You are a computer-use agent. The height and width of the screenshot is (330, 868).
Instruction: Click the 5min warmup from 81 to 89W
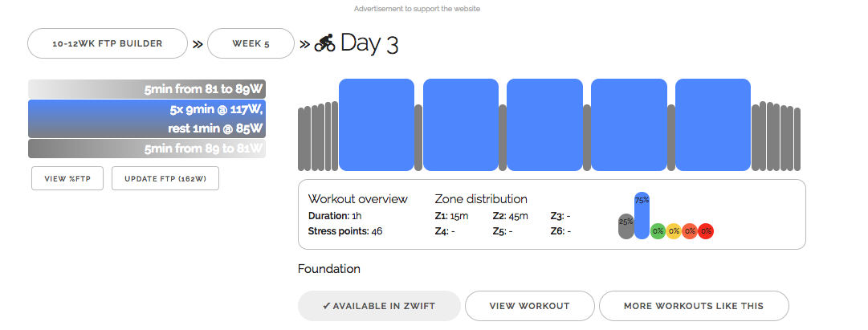147,89
